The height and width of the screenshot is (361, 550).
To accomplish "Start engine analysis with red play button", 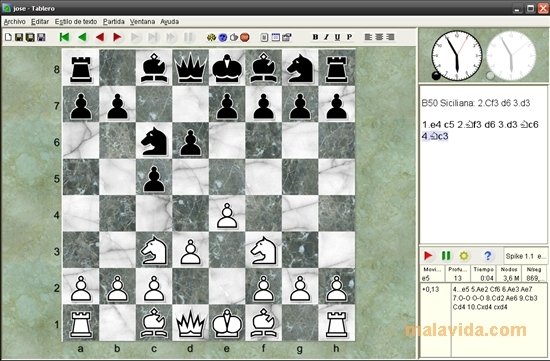I will (x=428, y=256).
